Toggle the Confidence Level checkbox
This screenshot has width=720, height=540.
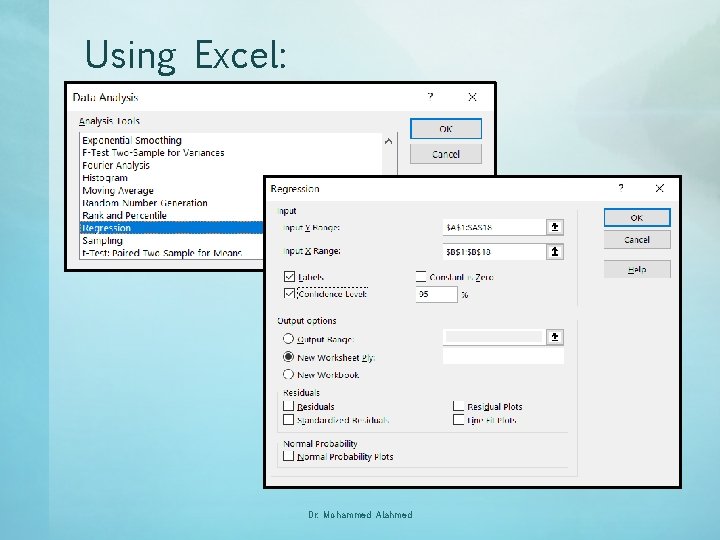pyautogui.click(x=289, y=293)
